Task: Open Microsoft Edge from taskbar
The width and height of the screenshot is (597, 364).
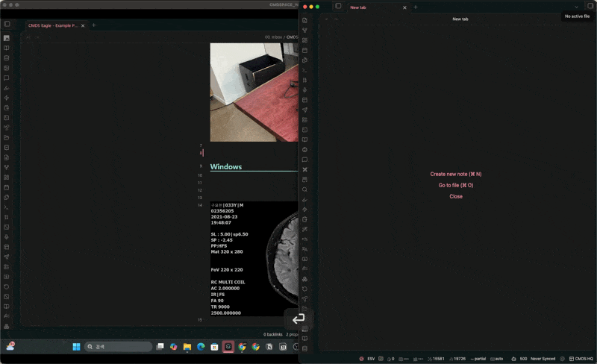Action: click(201, 347)
